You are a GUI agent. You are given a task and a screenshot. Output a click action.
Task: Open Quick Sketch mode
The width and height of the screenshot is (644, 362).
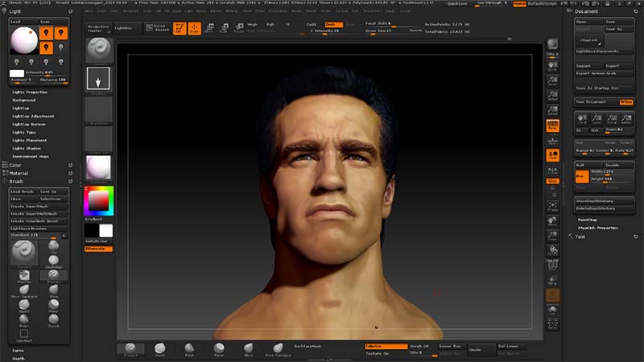coord(158,28)
